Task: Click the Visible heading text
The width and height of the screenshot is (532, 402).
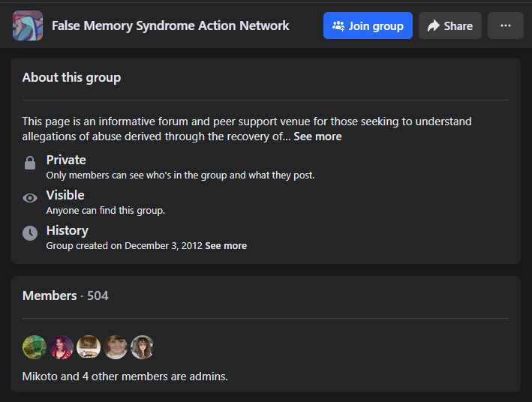Action: coord(65,195)
